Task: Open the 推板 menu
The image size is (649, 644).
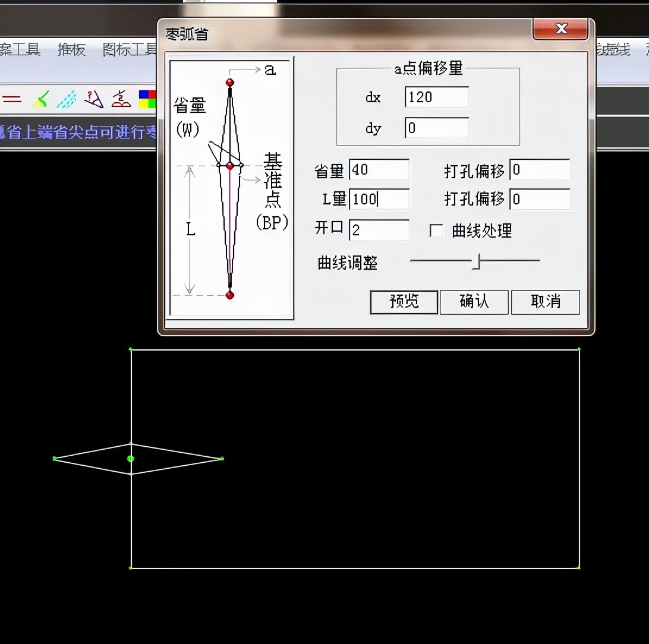Action: click(71, 50)
